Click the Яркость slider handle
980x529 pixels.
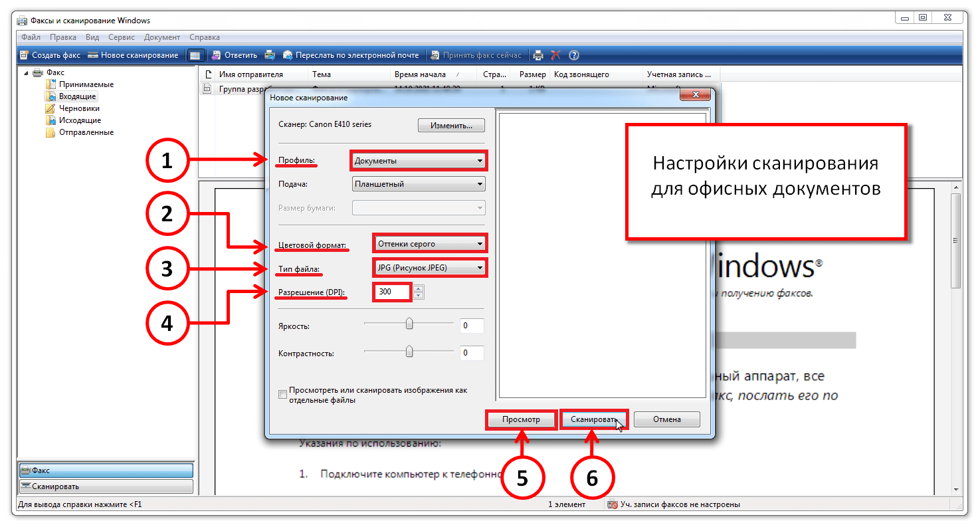click(x=409, y=324)
